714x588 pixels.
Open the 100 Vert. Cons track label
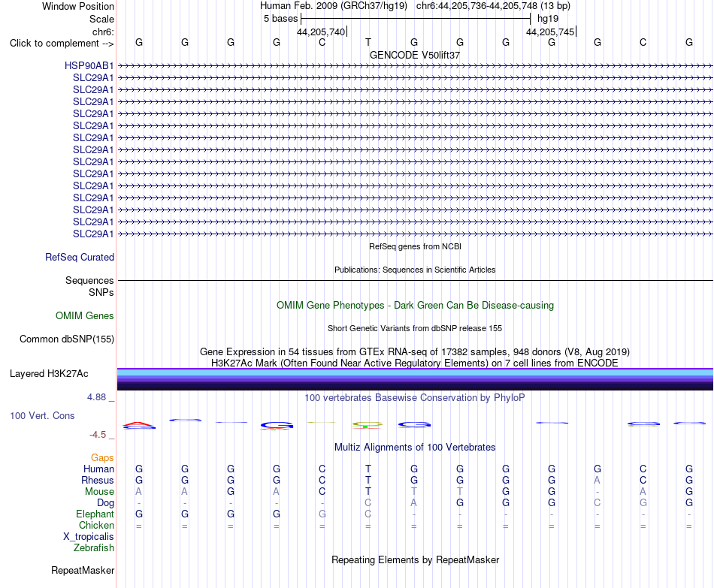(x=42, y=415)
